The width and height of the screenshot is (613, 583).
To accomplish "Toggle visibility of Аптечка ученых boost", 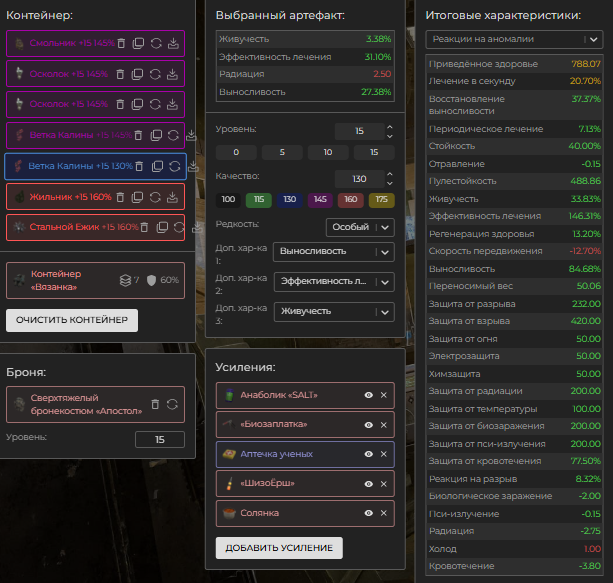I will click(368, 454).
